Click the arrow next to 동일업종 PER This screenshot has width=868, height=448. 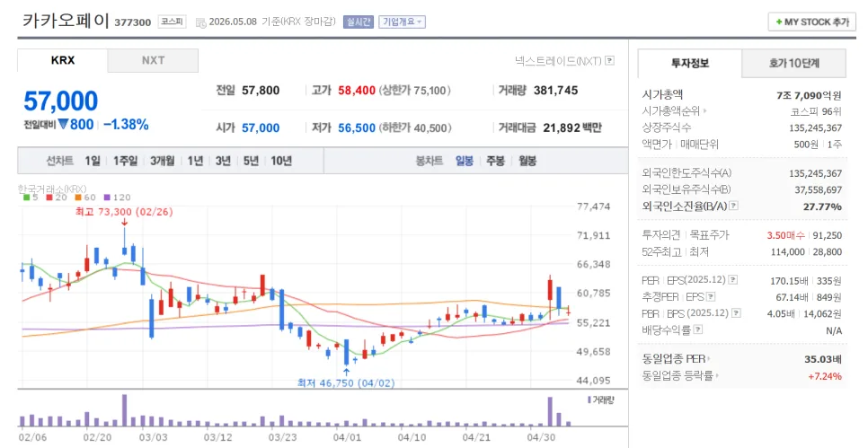click(x=709, y=359)
